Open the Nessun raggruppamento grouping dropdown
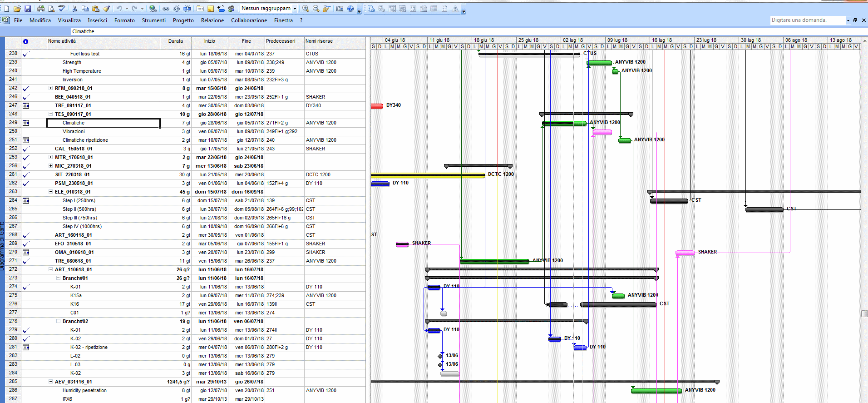 pos(295,9)
